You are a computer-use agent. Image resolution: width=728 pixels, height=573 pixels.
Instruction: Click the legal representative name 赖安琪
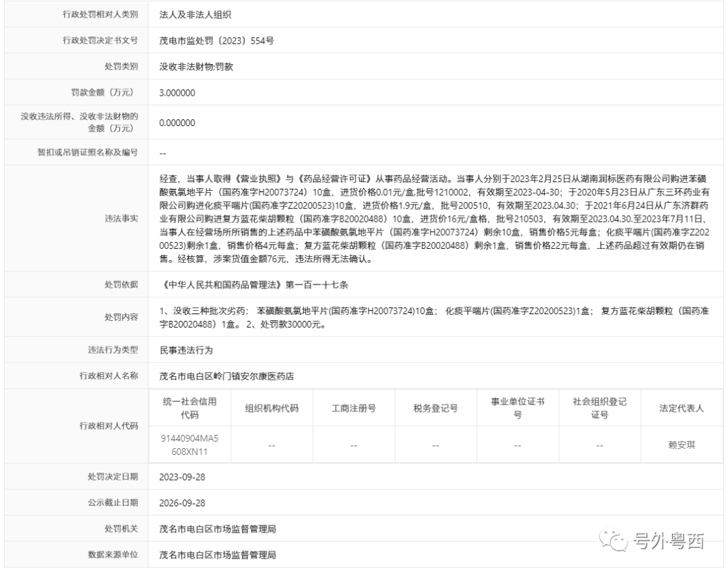[x=681, y=445]
